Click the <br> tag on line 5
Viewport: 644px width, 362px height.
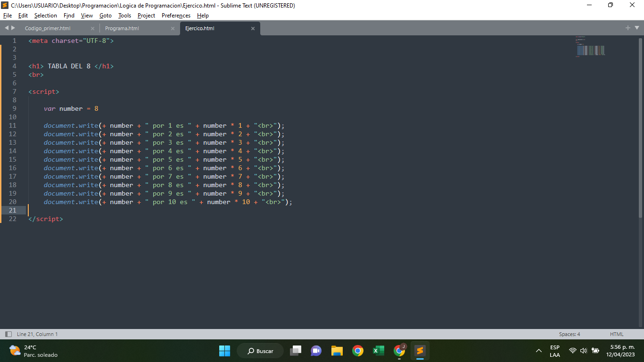click(36, 74)
